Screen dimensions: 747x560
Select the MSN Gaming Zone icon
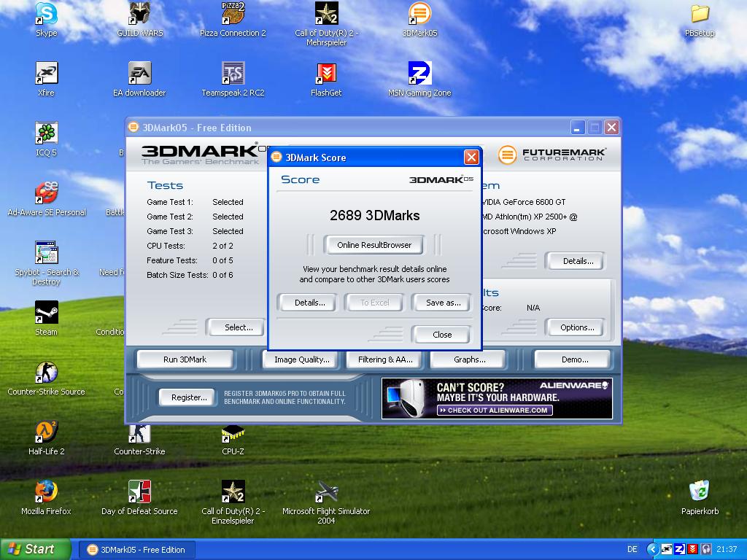point(419,74)
